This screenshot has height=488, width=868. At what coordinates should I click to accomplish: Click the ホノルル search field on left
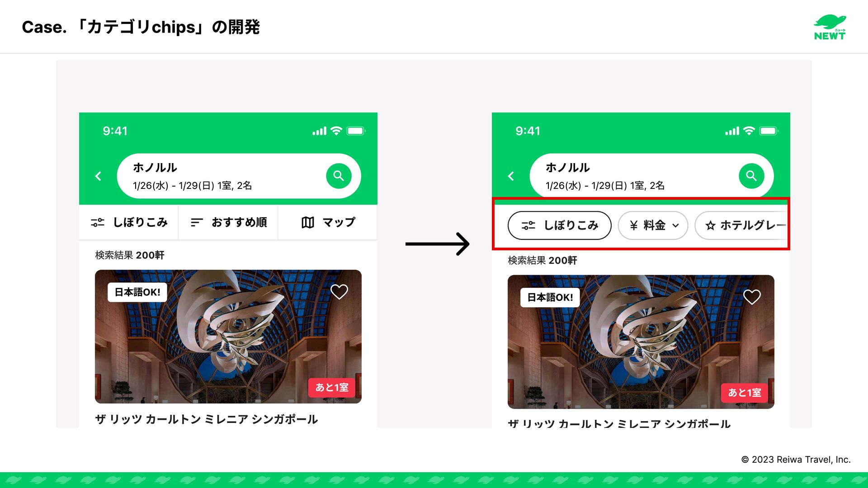click(x=239, y=176)
